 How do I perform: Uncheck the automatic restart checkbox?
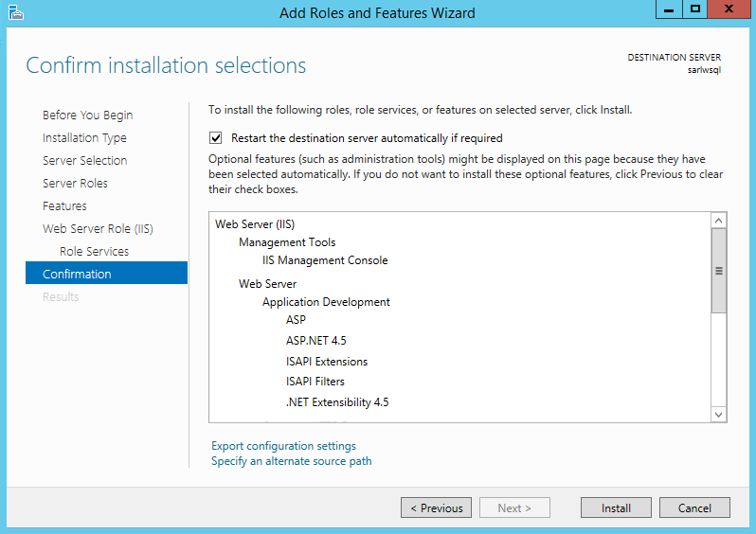click(216, 137)
